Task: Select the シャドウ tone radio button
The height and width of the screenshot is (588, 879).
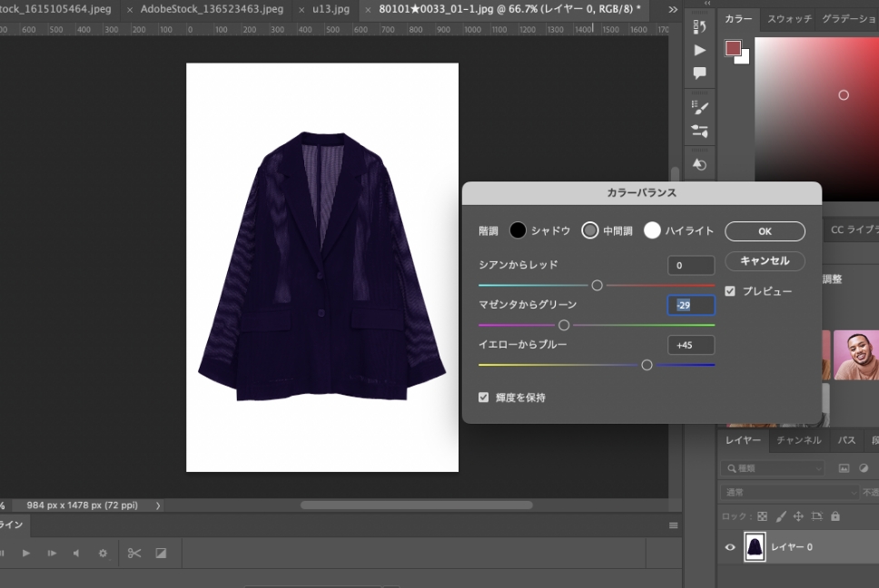Action: click(x=518, y=230)
